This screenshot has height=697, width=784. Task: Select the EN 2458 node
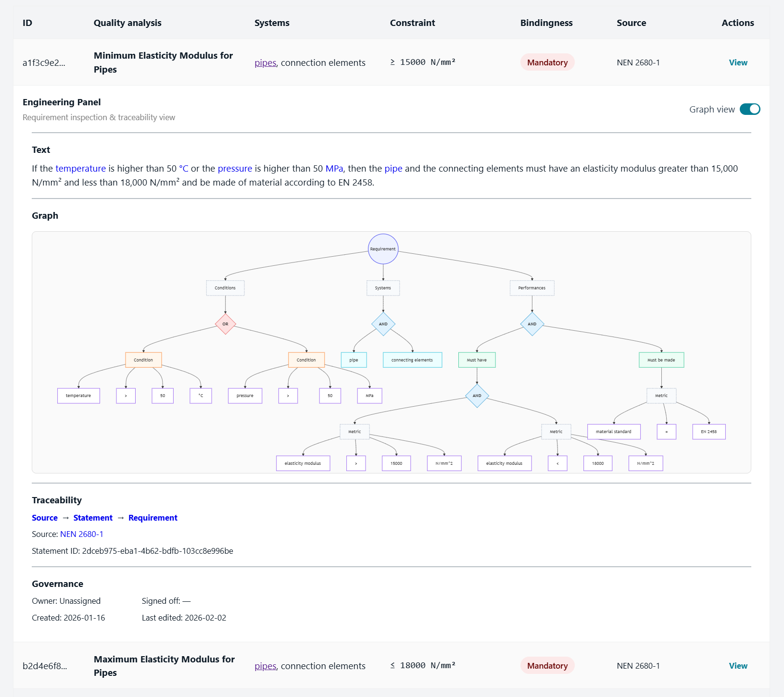point(708,432)
